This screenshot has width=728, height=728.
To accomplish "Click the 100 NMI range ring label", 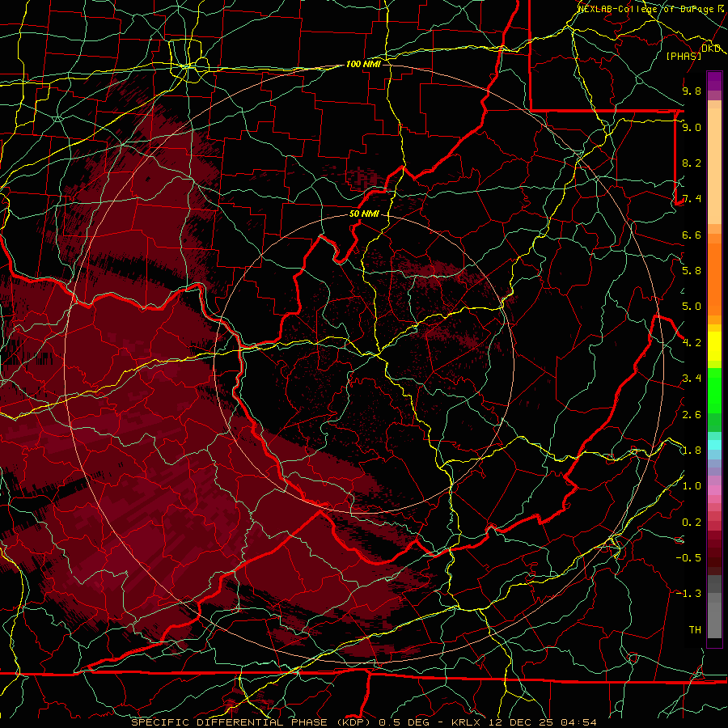I will (363, 64).
